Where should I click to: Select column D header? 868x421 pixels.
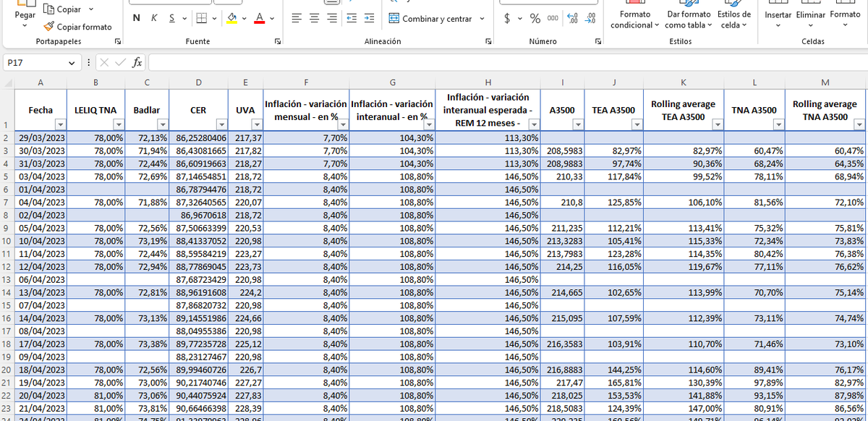click(x=198, y=82)
